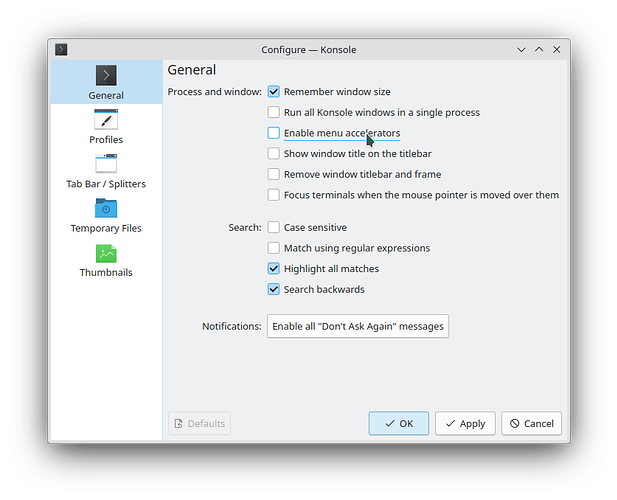
Task: Close the Configure Konsole dialog
Action: click(x=557, y=50)
